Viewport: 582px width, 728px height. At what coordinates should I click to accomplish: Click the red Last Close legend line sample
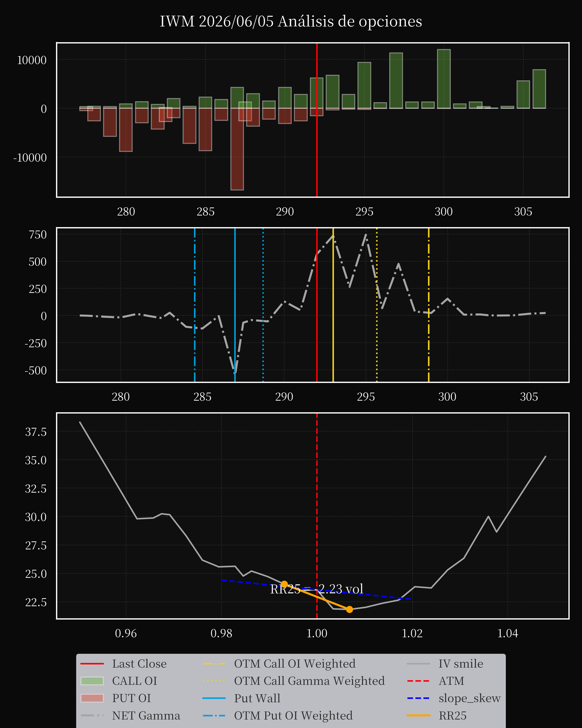(92, 663)
